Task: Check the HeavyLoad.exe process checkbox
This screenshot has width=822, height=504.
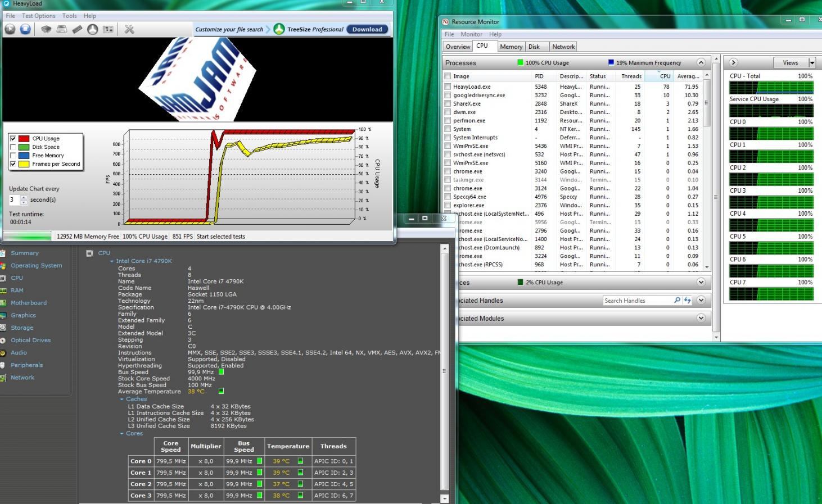Action: [448, 87]
